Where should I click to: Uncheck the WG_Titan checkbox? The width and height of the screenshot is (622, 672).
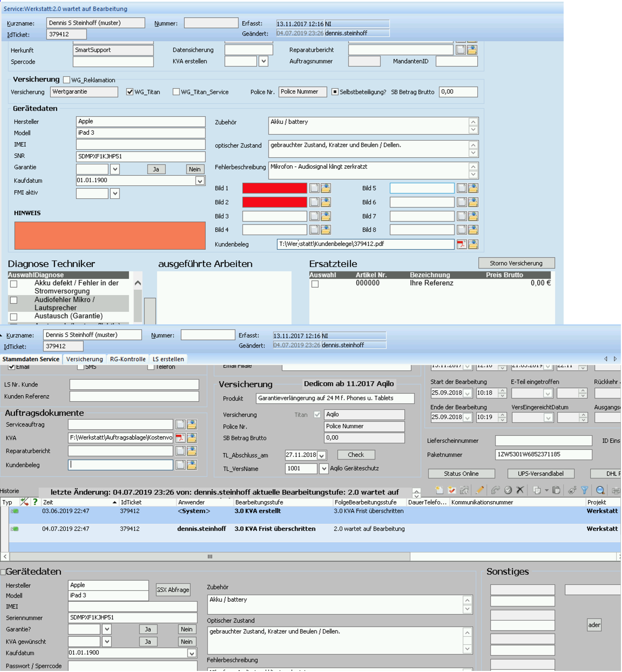(130, 92)
